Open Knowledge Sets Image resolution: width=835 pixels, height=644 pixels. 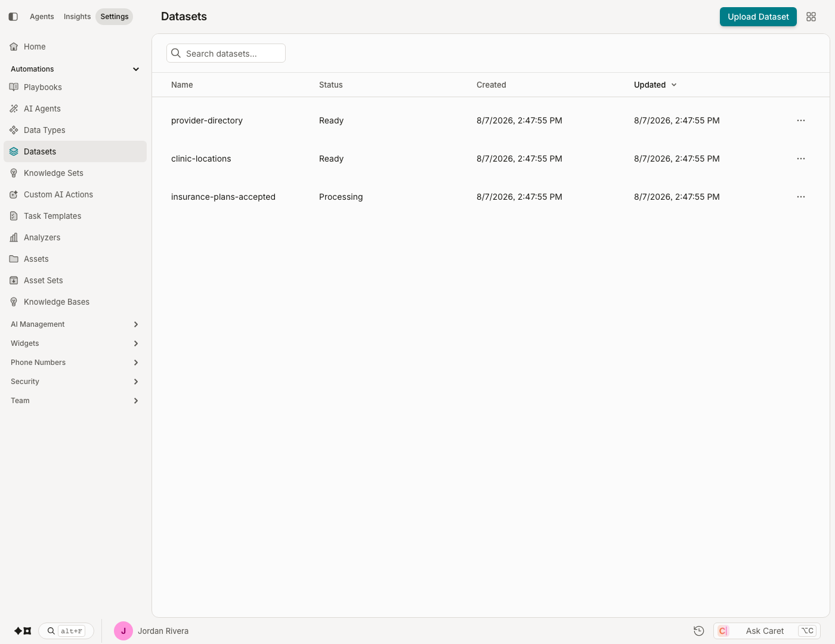coord(75,173)
